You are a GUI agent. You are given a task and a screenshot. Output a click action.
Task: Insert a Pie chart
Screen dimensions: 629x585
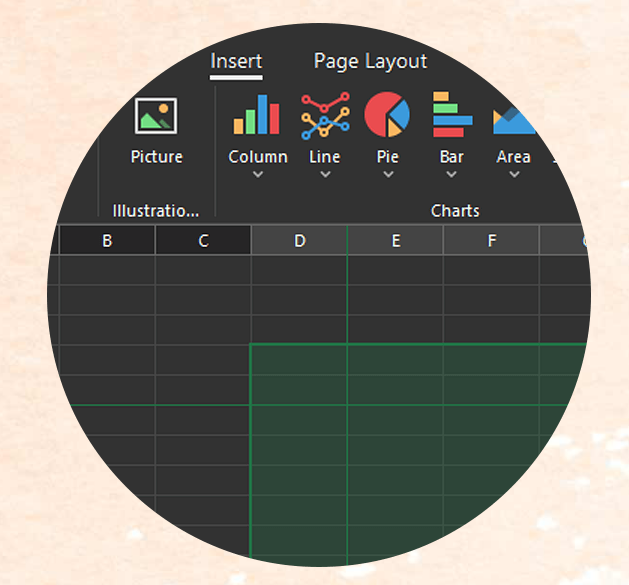[x=387, y=115]
